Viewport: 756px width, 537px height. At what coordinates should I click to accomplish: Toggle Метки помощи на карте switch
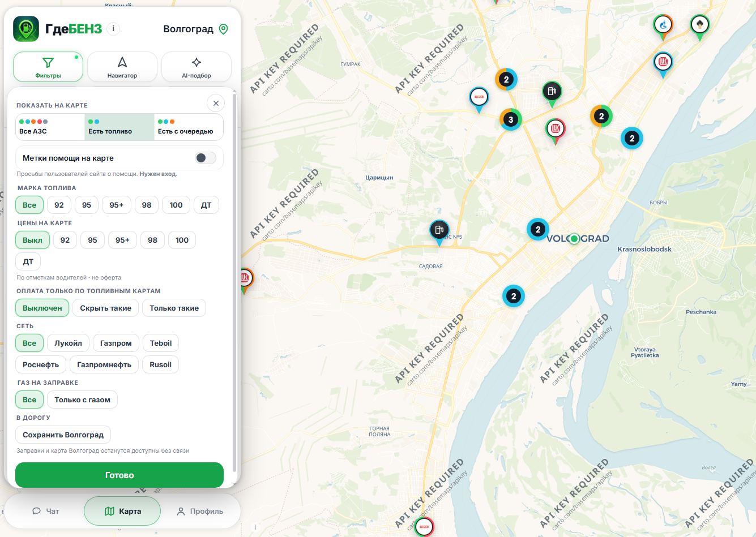pos(206,158)
